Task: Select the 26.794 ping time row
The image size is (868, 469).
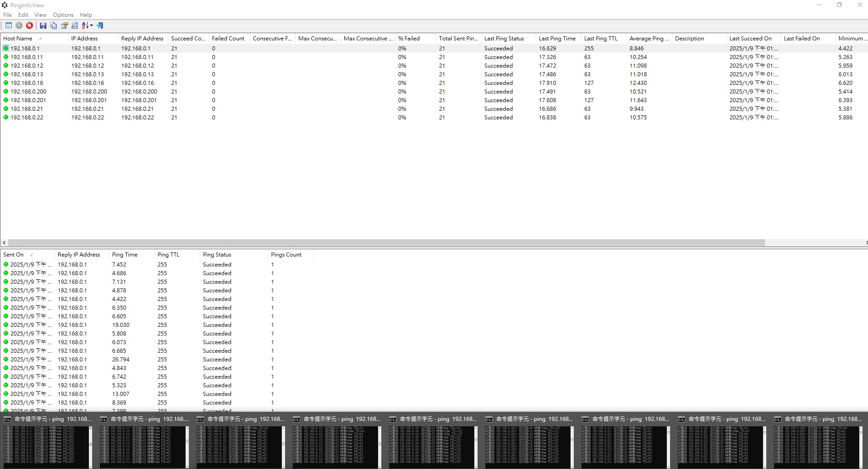Action: click(121, 360)
